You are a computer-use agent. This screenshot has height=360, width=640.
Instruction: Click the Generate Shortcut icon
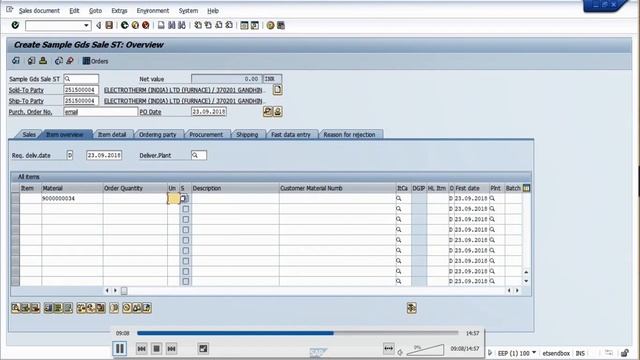click(x=255, y=25)
